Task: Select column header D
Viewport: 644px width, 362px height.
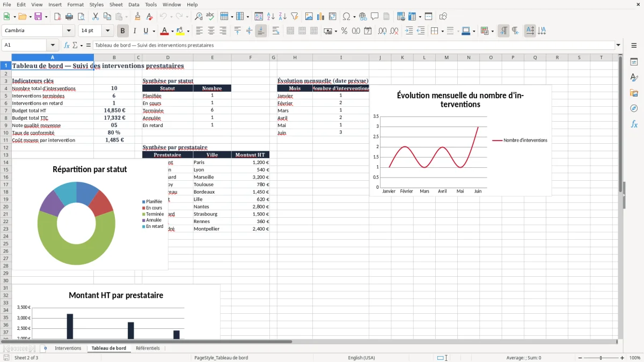Action: point(167,57)
